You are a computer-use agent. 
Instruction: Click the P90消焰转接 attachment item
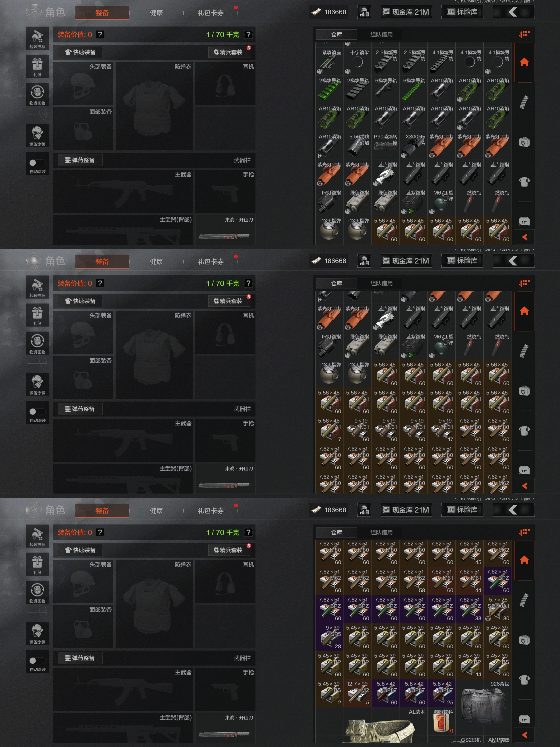pos(385,146)
